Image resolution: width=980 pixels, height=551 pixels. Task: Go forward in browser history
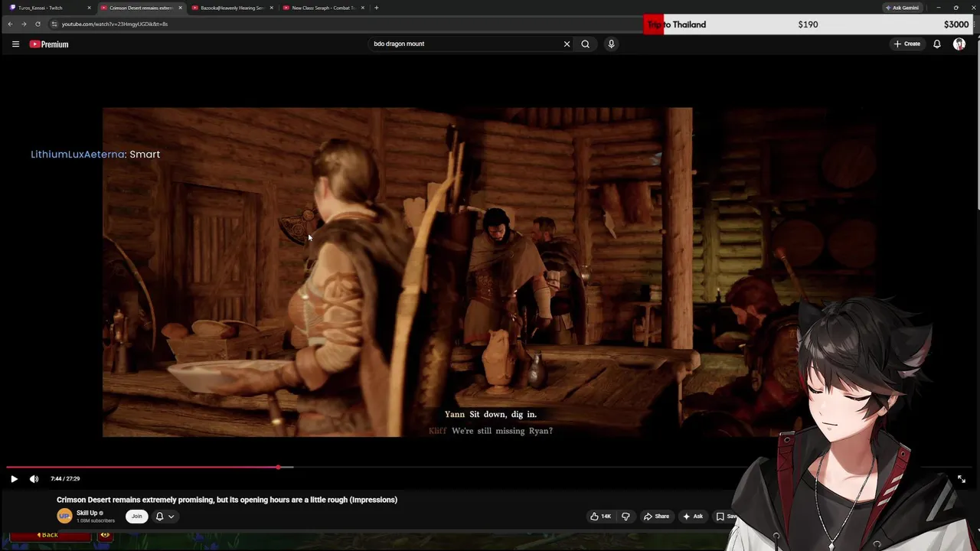tap(24, 24)
